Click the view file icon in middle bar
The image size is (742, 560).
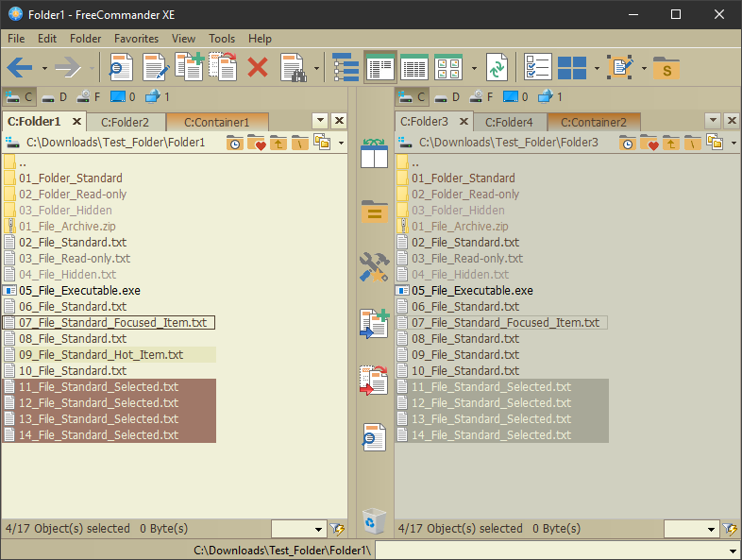click(x=374, y=436)
